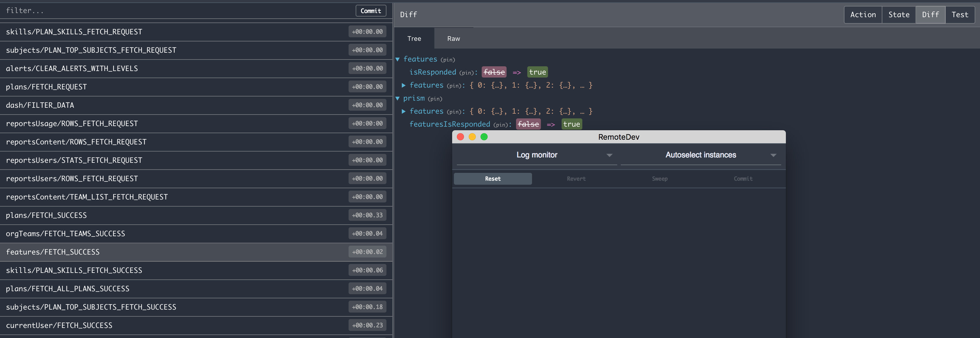Switch to the Raw tab
Screen dimensions: 980x338
click(x=453, y=39)
